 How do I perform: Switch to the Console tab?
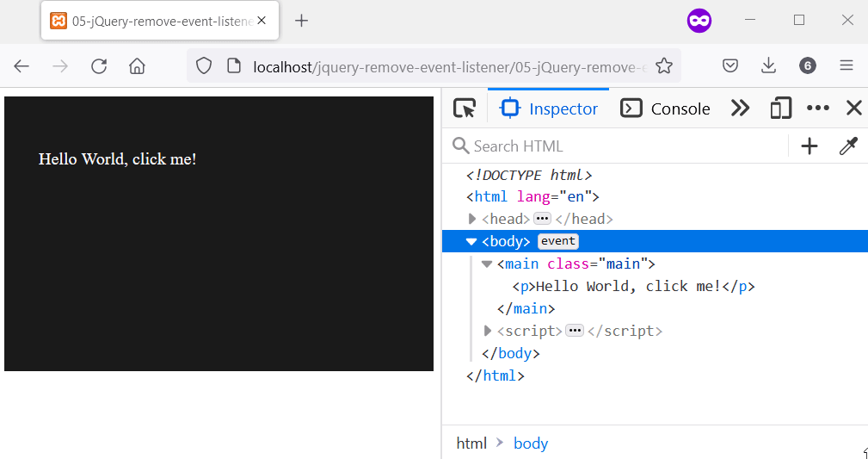point(666,109)
